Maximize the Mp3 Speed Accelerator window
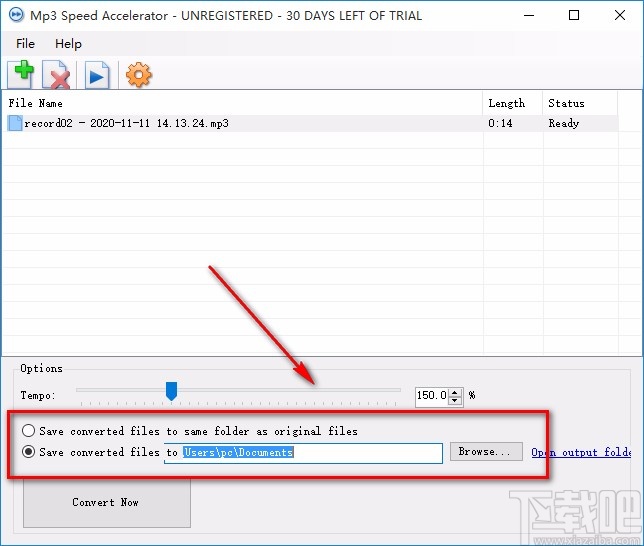The height and width of the screenshot is (546, 644). [x=574, y=16]
